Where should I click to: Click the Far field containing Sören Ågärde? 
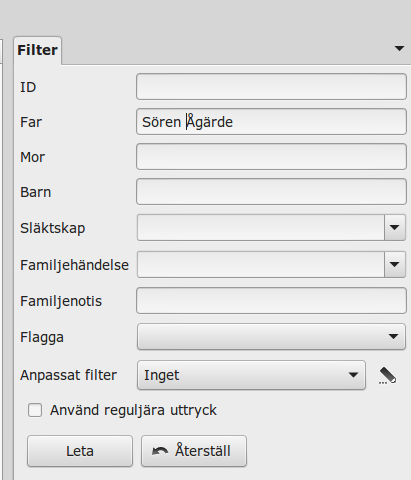coord(271,122)
